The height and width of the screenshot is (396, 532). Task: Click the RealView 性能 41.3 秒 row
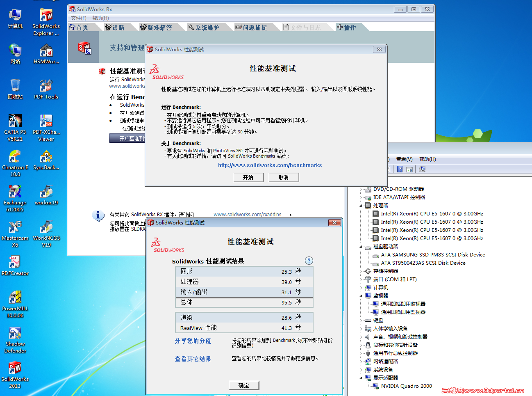point(244,328)
